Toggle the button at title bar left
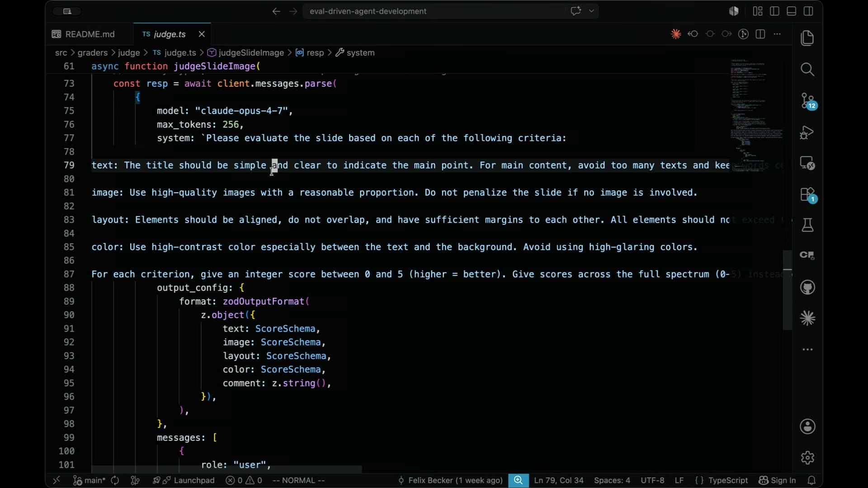This screenshot has height=488, width=868. point(67,11)
